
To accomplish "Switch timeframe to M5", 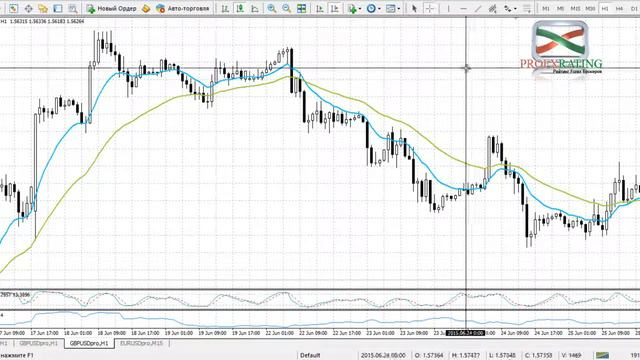I will click(x=560, y=8).
